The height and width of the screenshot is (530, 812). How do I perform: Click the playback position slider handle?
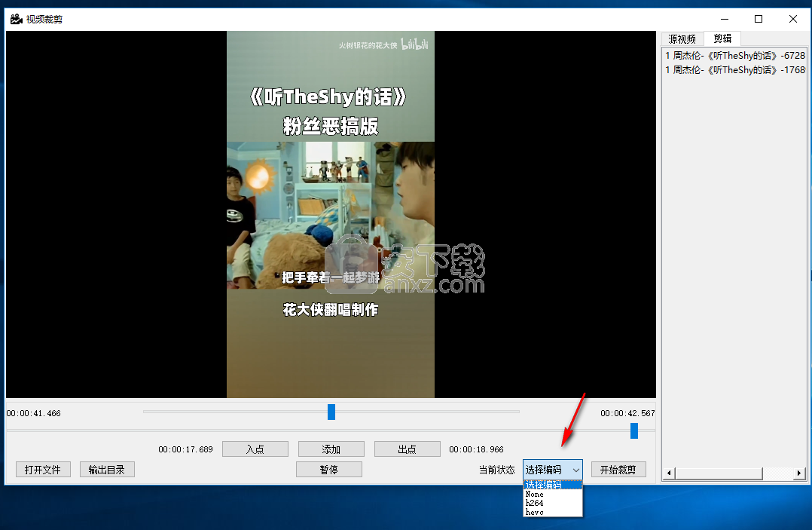331,412
